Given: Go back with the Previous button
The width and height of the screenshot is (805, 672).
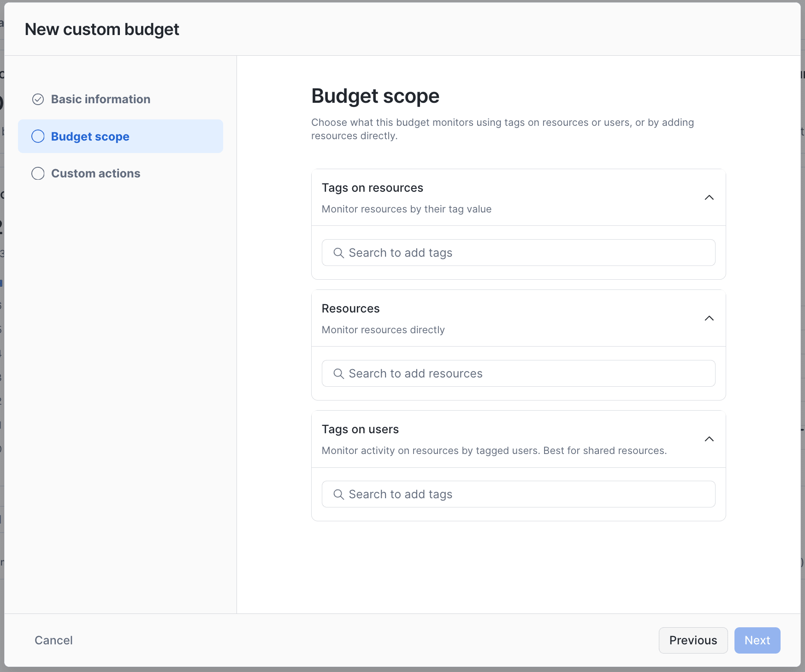Looking at the screenshot, I should tap(693, 640).
